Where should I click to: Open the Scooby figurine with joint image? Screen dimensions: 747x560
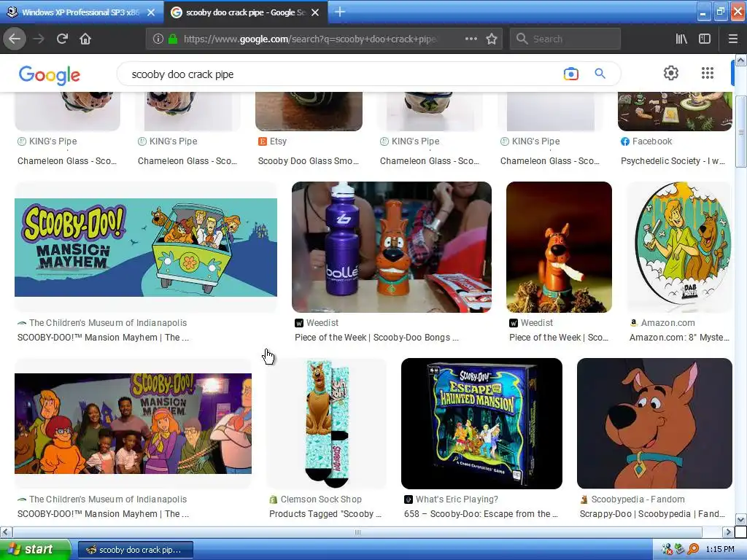(559, 247)
